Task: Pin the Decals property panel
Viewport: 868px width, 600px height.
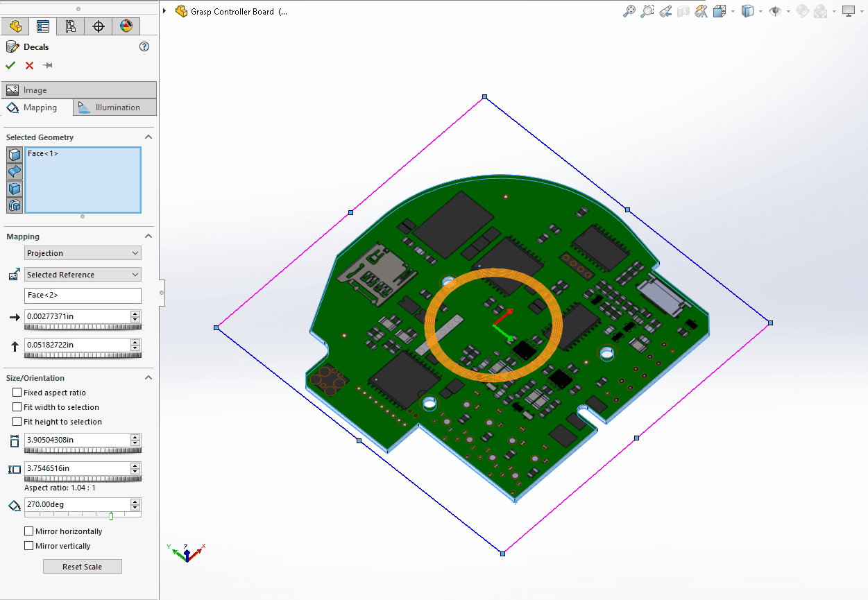Action: 47,65
